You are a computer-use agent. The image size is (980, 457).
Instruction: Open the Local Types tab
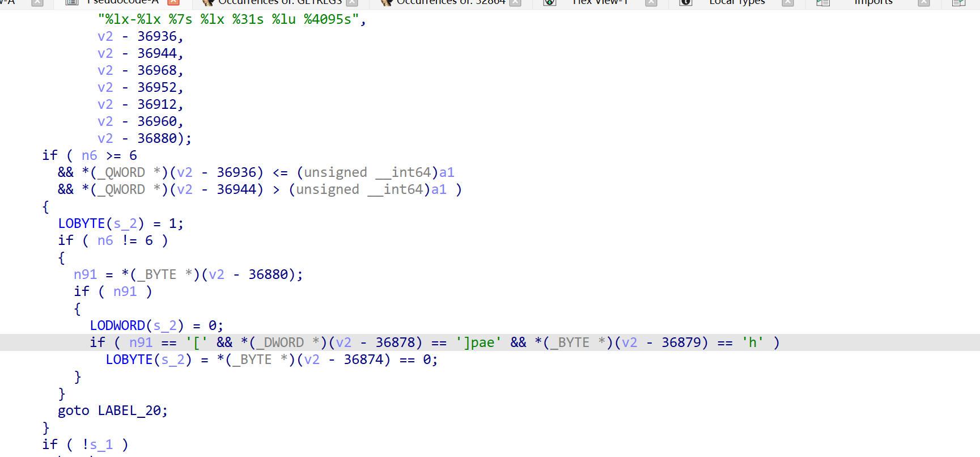click(x=737, y=2)
